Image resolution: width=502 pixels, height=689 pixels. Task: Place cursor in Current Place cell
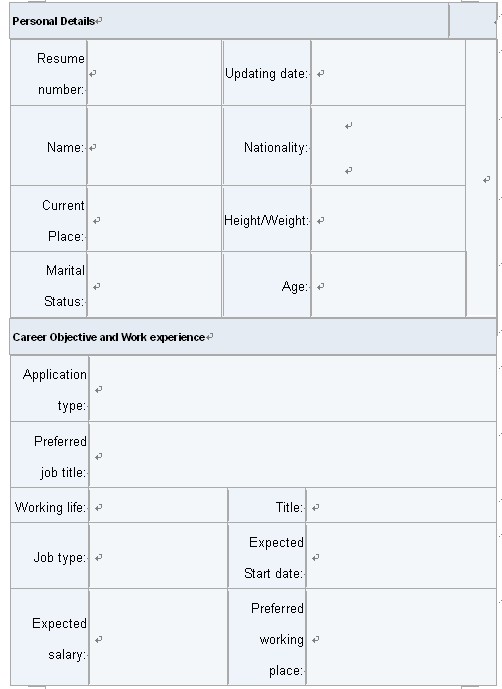(x=154, y=219)
